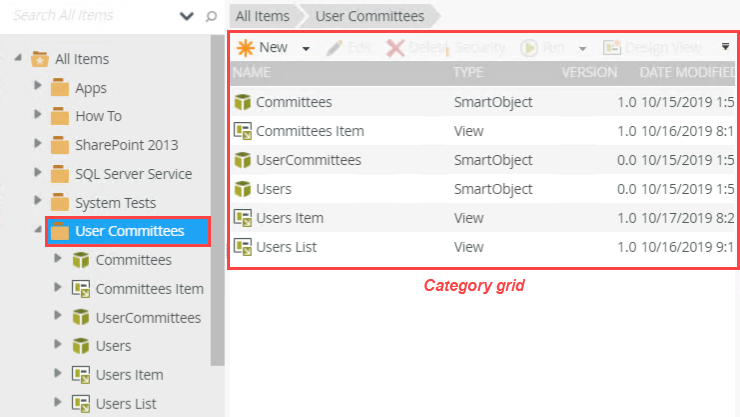Click the search magnifier icon
This screenshot has width=740, height=417.
point(211,16)
